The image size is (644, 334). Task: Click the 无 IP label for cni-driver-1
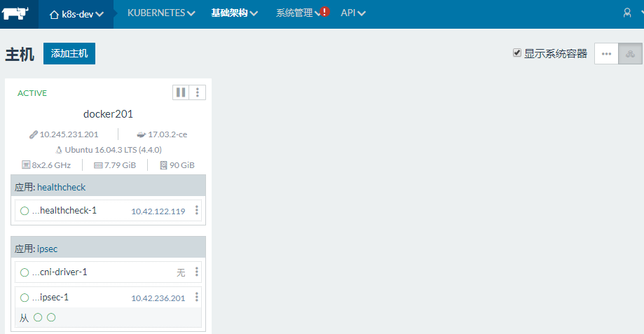pyautogui.click(x=181, y=273)
